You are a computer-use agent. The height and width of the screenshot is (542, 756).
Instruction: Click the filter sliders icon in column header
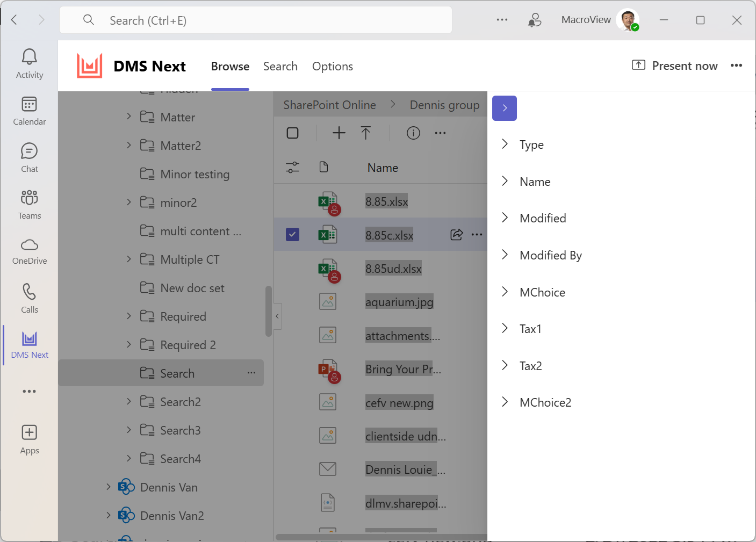click(292, 168)
